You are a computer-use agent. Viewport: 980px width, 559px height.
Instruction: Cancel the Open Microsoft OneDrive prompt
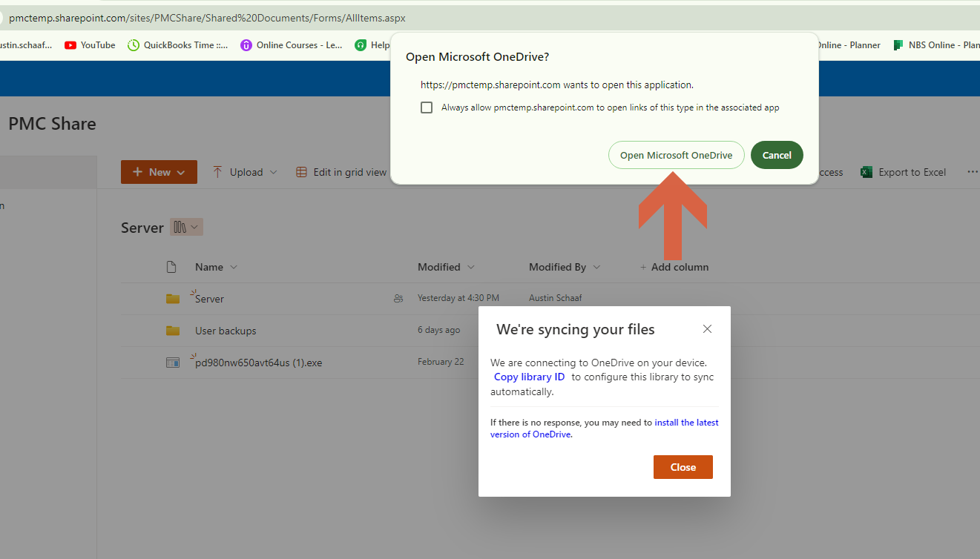click(777, 155)
